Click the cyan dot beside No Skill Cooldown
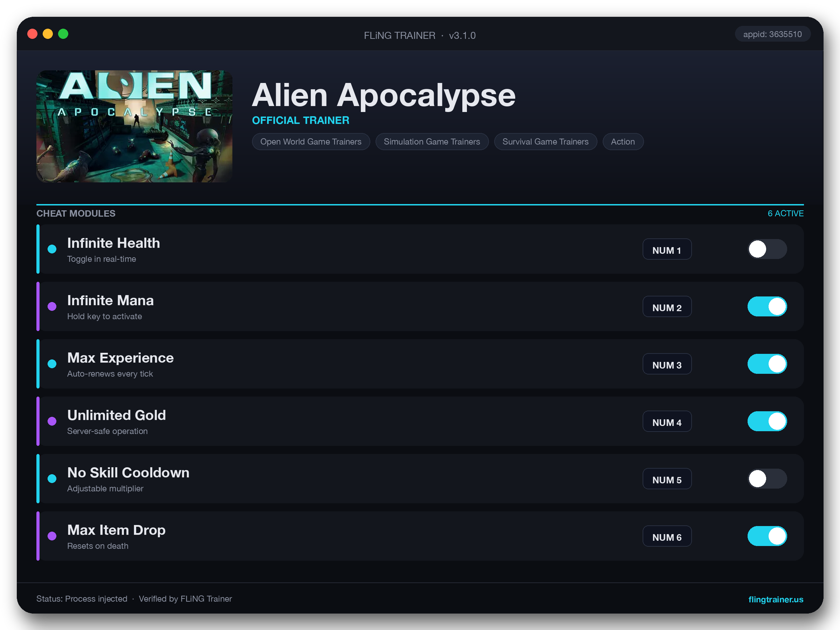The image size is (840, 630). point(52,478)
